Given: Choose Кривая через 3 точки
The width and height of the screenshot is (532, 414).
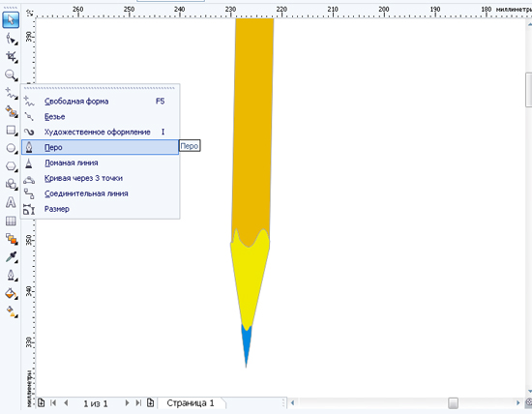Looking at the screenshot, I should pos(100,178).
